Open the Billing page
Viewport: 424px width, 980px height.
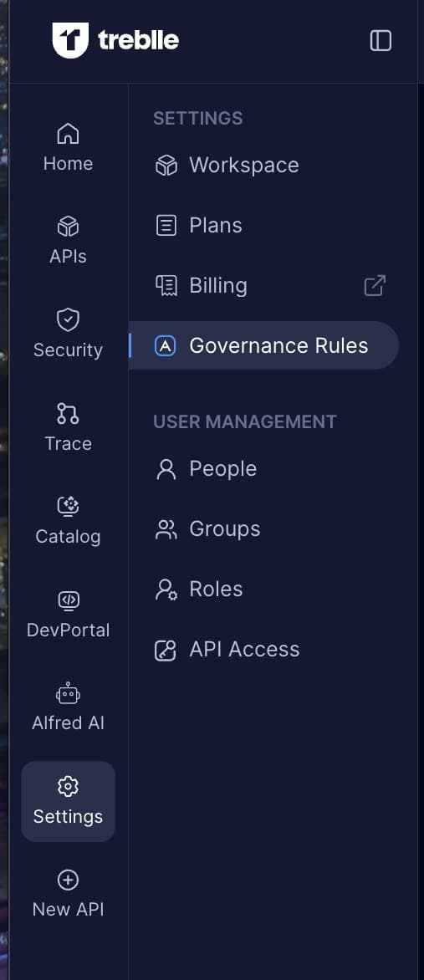(x=264, y=285)
